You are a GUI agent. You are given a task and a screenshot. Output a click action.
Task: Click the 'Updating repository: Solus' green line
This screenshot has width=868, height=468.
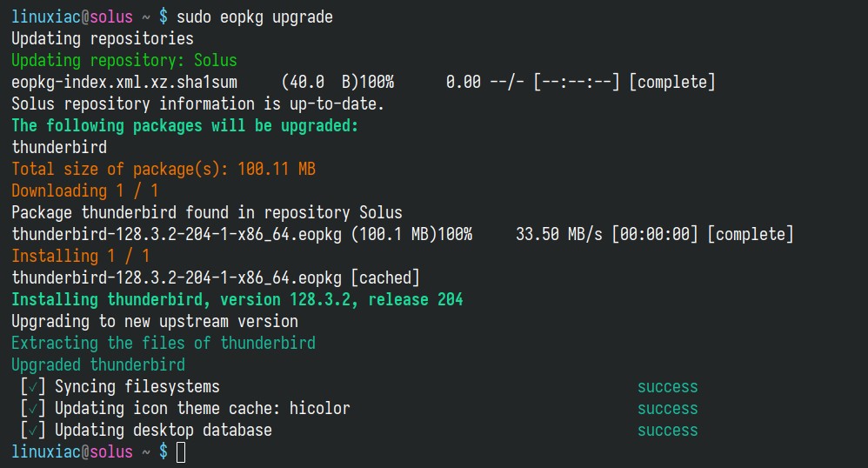click(124, 60)
